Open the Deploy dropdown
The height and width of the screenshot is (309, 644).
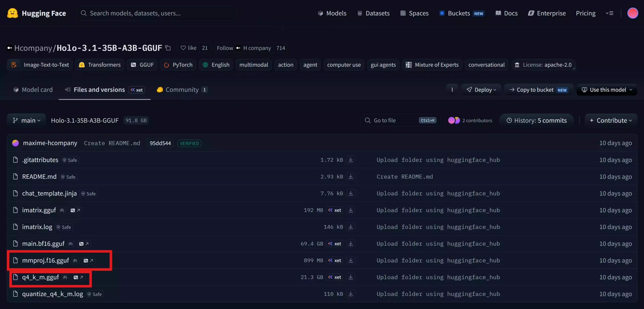point(481,90)
